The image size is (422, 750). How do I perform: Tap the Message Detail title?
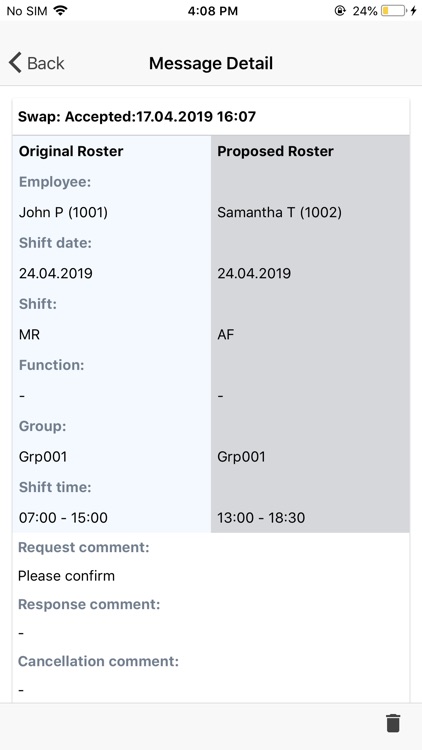211,63
